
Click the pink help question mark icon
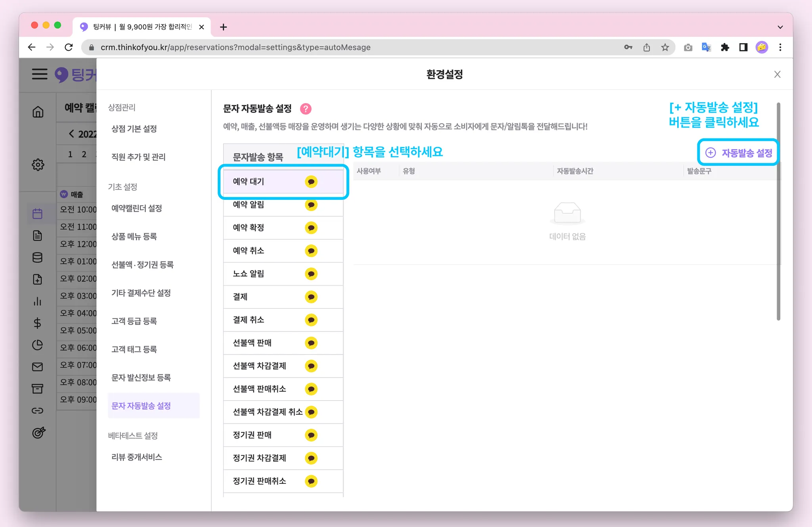306,109
